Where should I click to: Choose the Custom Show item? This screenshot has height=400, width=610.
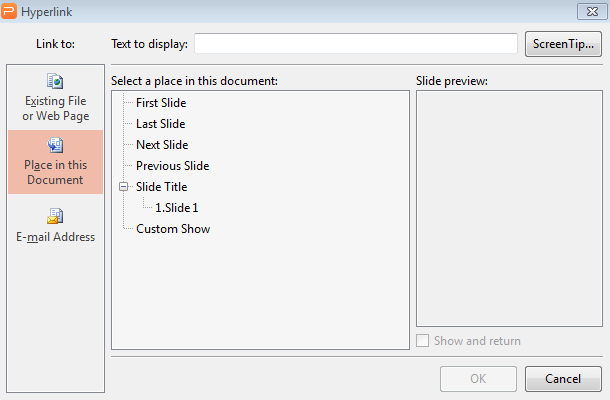point(173,229)
